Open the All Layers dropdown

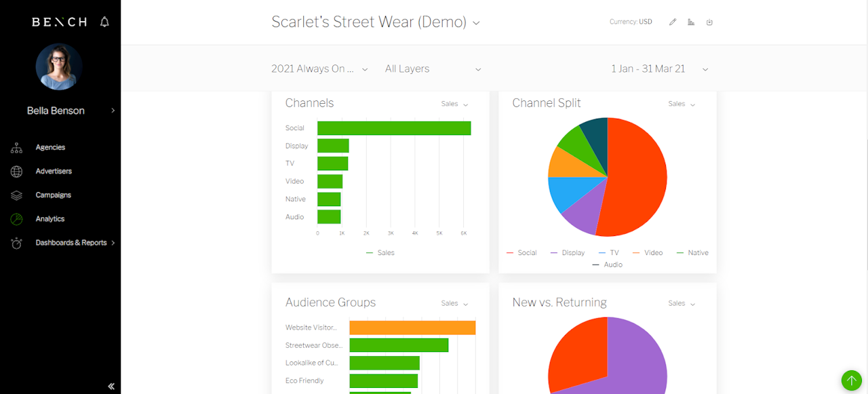(433, 68)
